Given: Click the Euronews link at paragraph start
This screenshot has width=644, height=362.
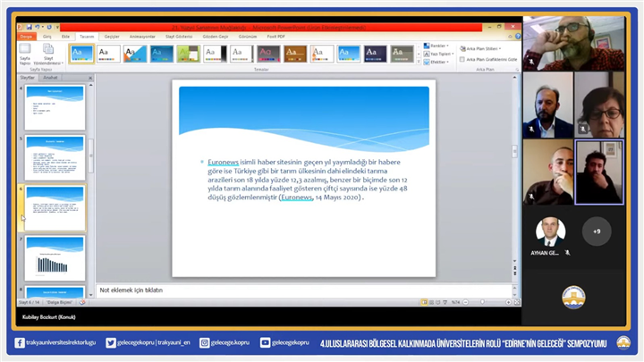Looking at the screenshot, I should pyautogui.click(x=223, y=162).
